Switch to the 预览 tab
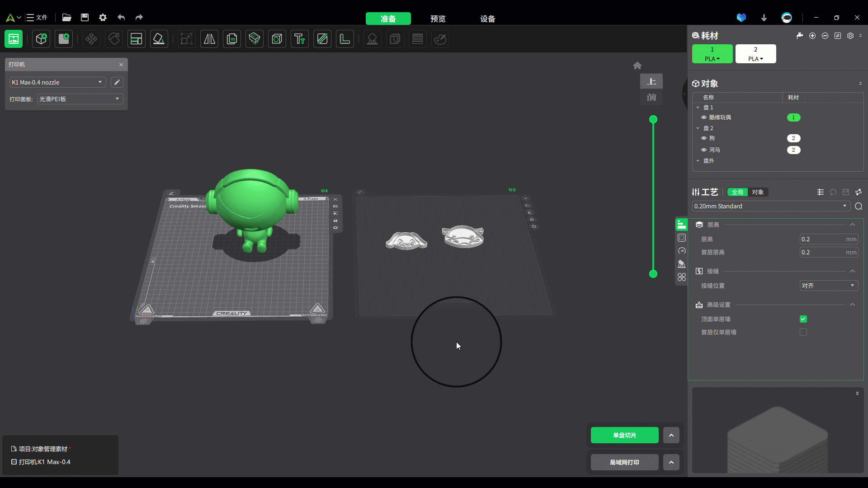The width and height of the screenshot is (868, 488). [x=438, y=19]
